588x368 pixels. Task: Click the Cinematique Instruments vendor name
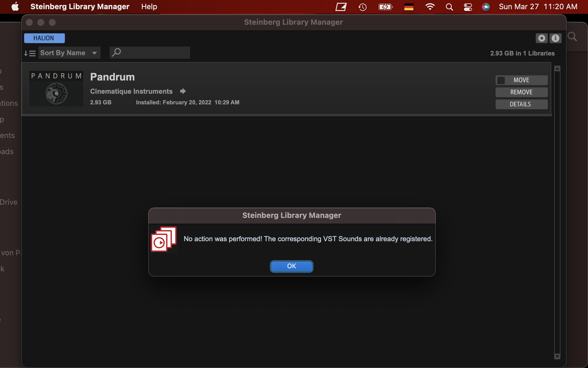131,91
